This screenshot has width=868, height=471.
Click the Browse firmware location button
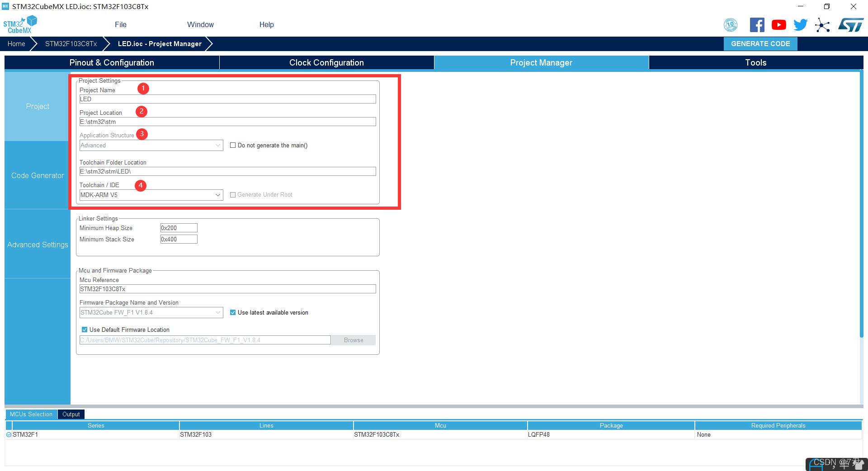click(354, 340)
